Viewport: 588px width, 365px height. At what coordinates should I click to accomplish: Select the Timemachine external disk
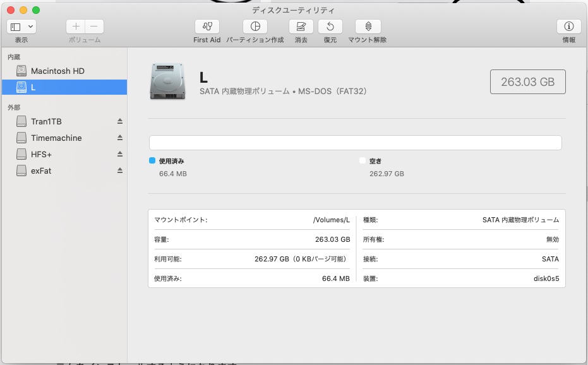[64, 138]
